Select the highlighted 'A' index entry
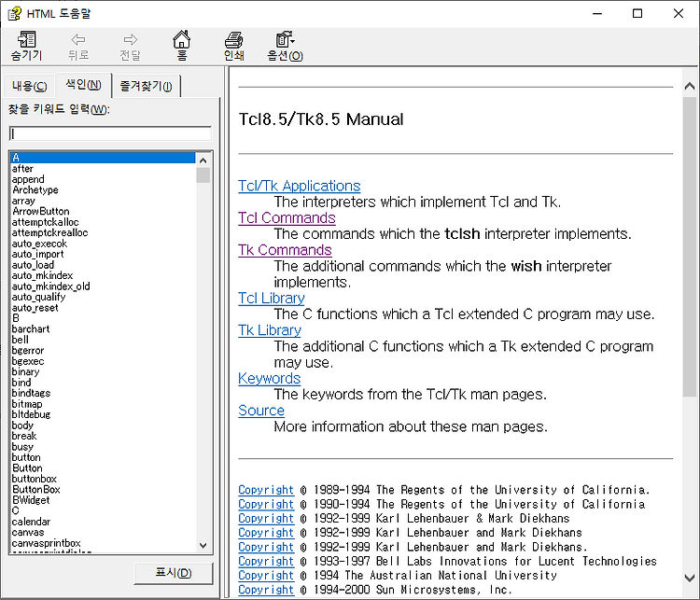The height and width of the screenshot is (600, 700). [x=103, y=158]
